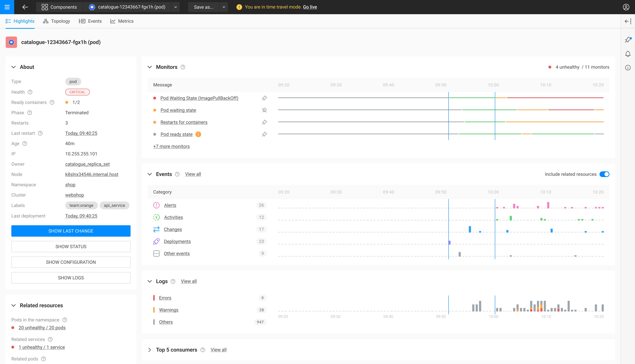This screenshot has height=364, width=635.
Task: Switch to the Topology tab
Action: [x=56, y=21]
